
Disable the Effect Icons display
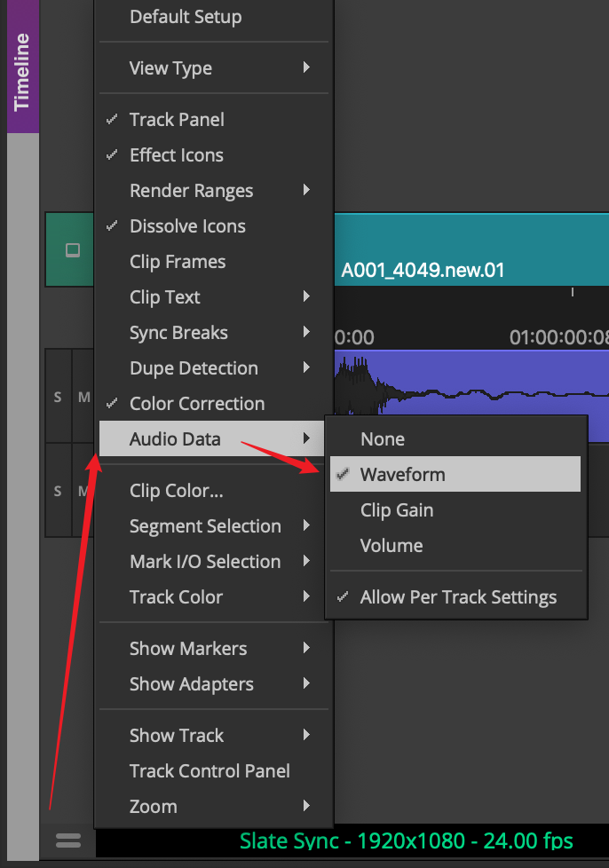point(177,155)
